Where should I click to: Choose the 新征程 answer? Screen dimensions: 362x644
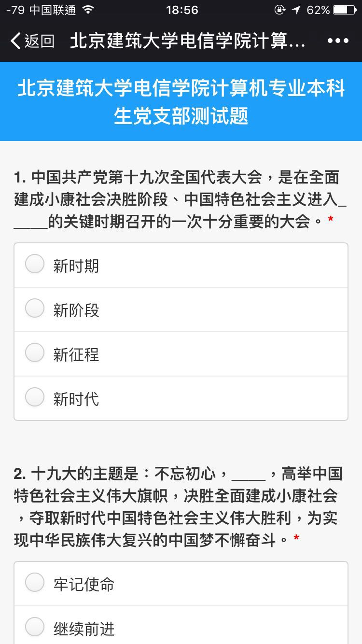coord(35,353)
